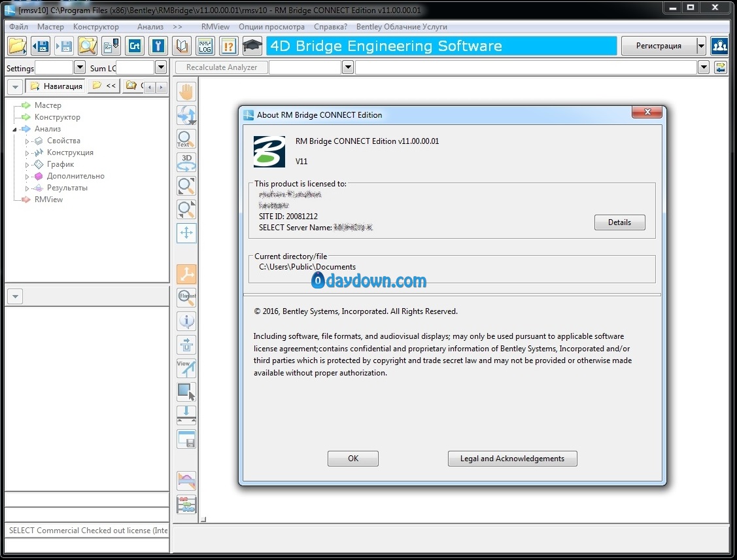Open the Анализ menu

coord(150,27)
